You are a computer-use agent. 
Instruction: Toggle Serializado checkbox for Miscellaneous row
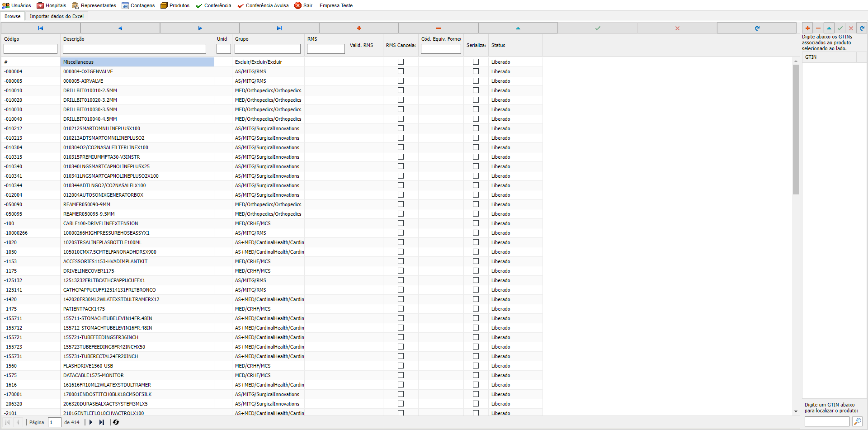click(476, 62)
